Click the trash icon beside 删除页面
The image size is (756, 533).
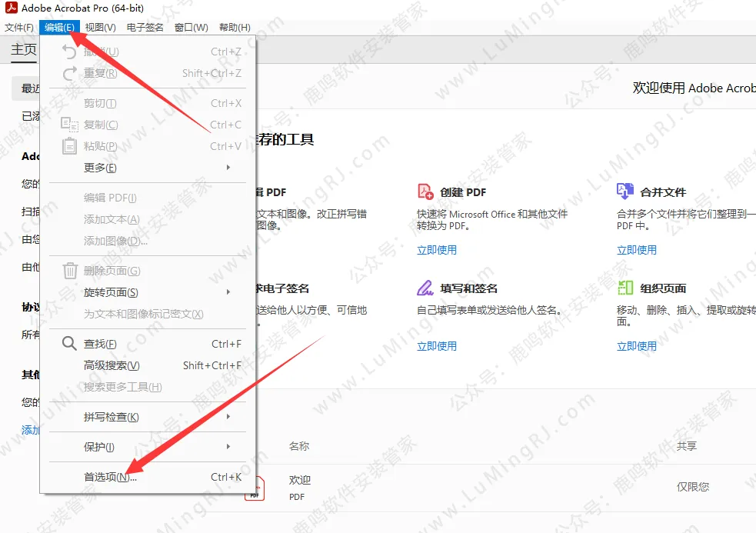click(x=69, y=271)
